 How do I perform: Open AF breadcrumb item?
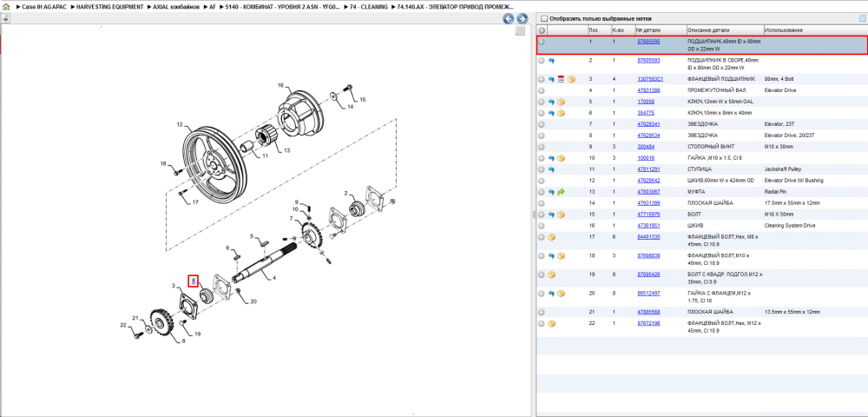click(213, 7)
